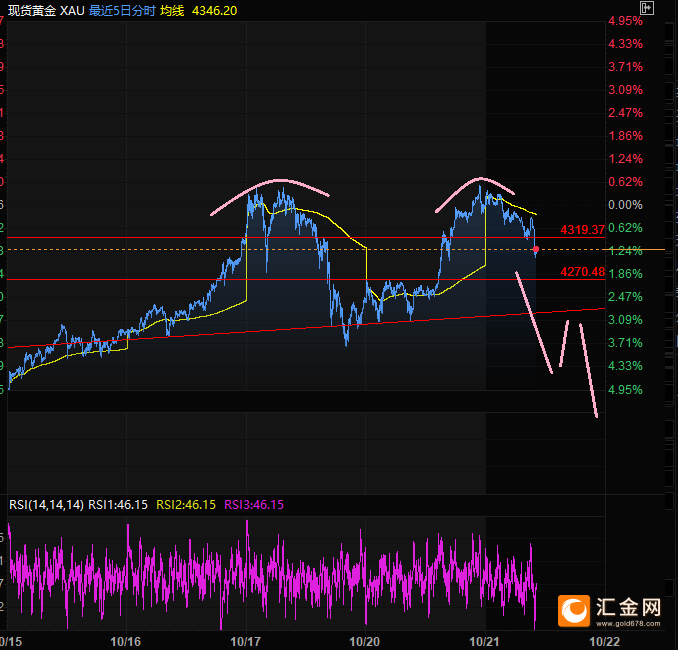Click the green 0.62% axis label
Screen dimensions: 678x650
point(625,228)
